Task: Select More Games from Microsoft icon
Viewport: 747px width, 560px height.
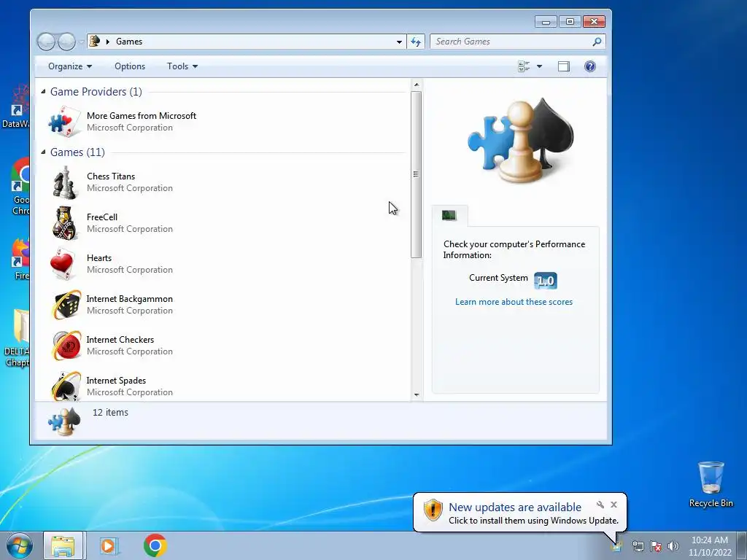Action: tap(64, 122)
